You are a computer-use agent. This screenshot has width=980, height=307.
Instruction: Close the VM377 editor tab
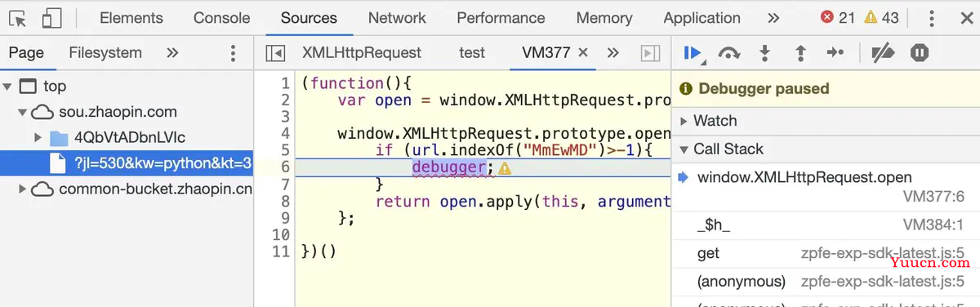point(583,52)
